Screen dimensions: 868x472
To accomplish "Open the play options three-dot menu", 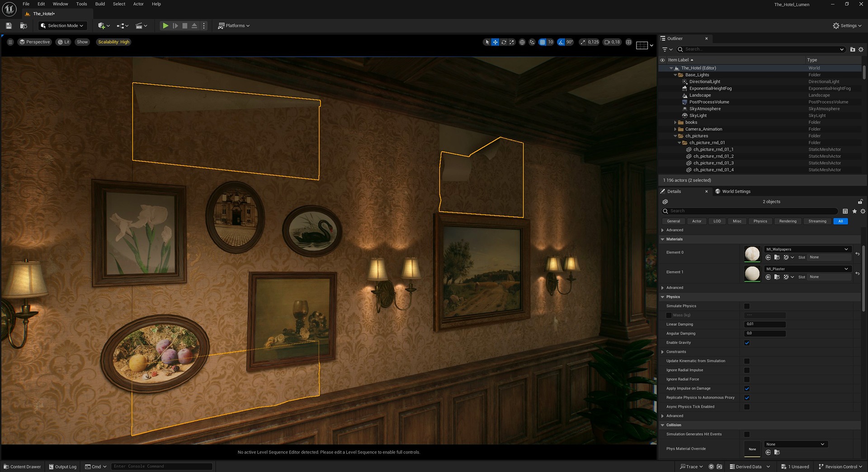I will coord(204,26).
